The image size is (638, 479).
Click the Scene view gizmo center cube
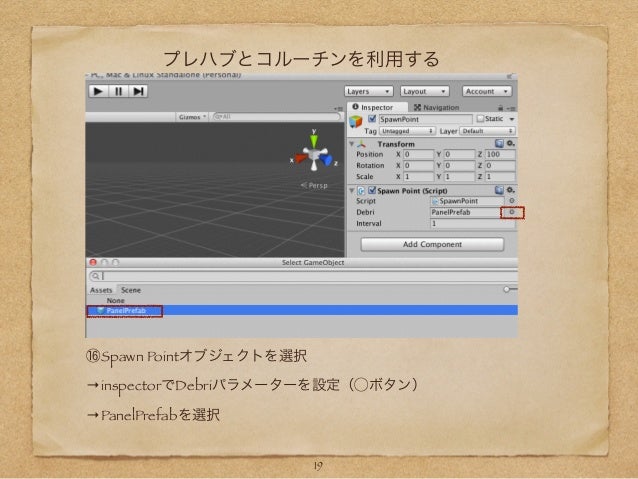click(314, 155)
